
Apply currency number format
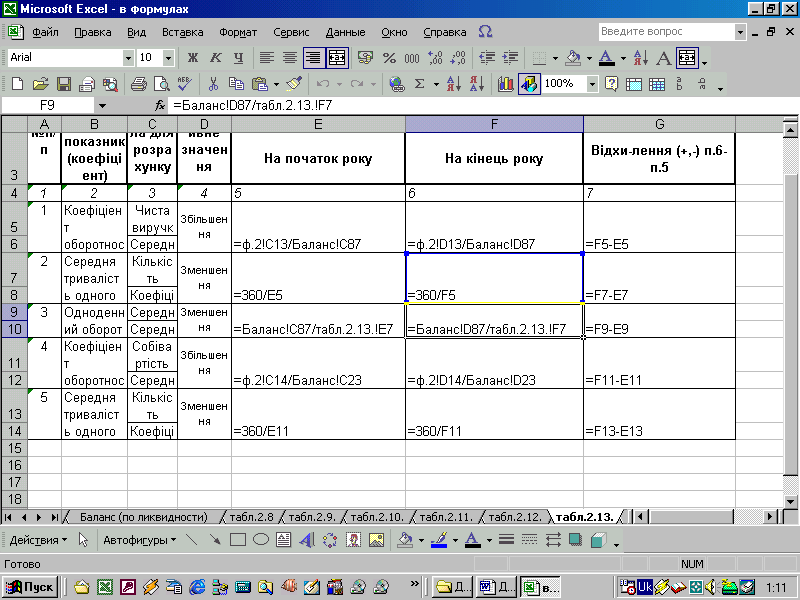click(365, 58)
